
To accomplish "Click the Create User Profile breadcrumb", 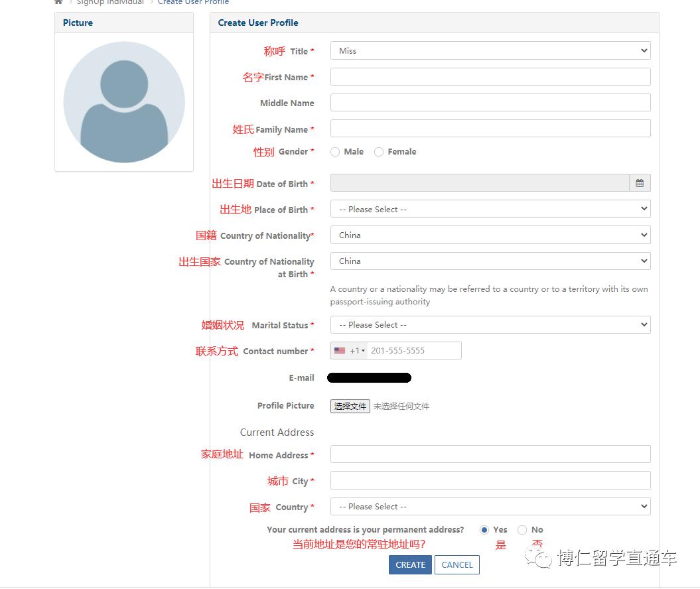I will (193, 3).
